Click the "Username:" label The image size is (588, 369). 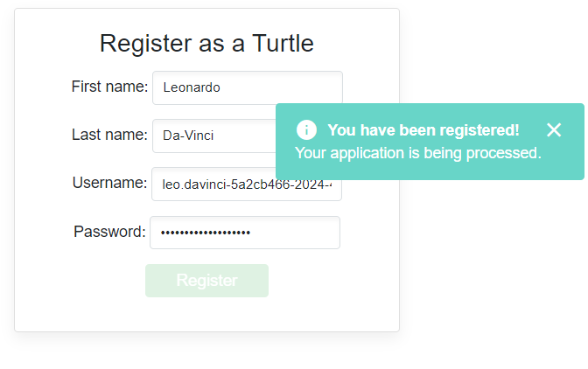109,183
